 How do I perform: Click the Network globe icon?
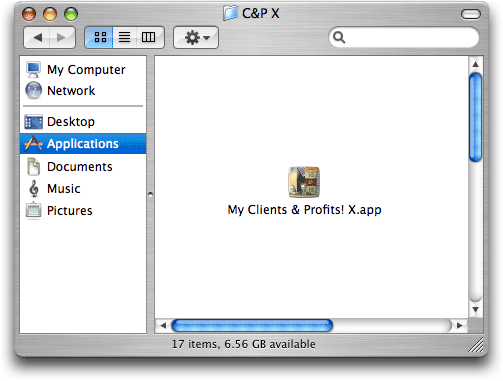34,91
